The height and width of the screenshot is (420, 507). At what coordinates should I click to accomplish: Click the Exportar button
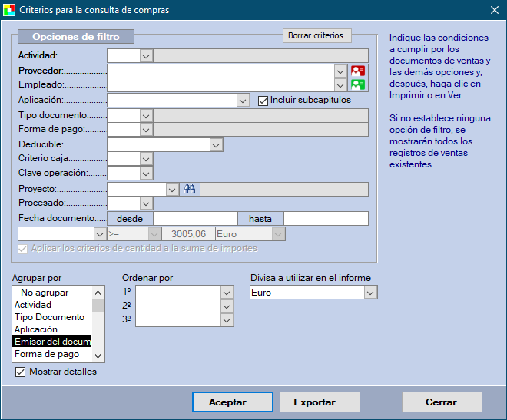[x=319, y=402]
